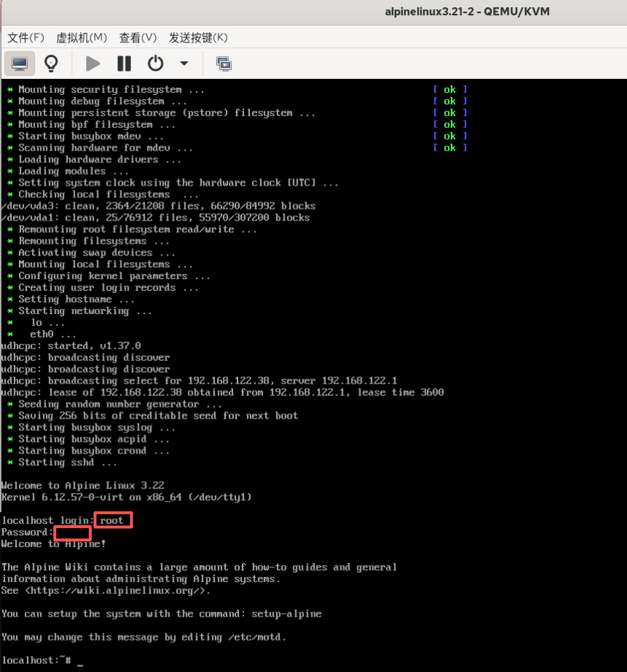The width and height of the screenshot is (627, 672).
Task: Click the alpinelinux3.21-2 window title bar
Action: tap(467, 12)
